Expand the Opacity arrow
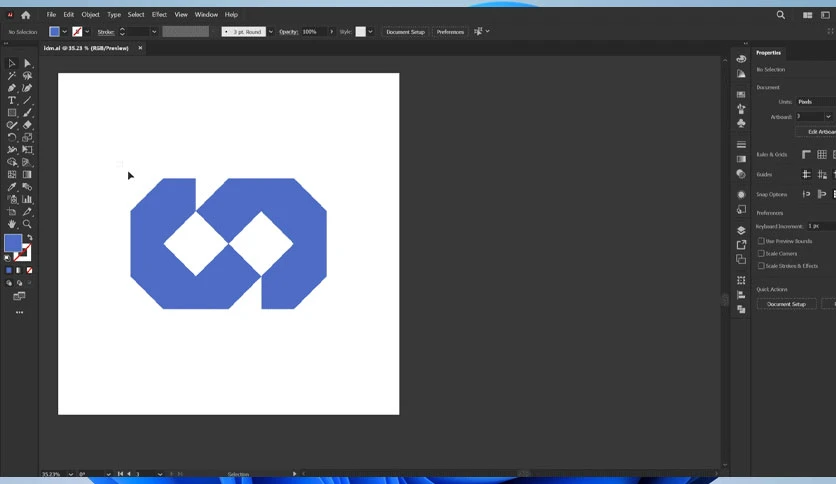The height and width of the screenshot is (484, 836). click(x=332, y=32)
